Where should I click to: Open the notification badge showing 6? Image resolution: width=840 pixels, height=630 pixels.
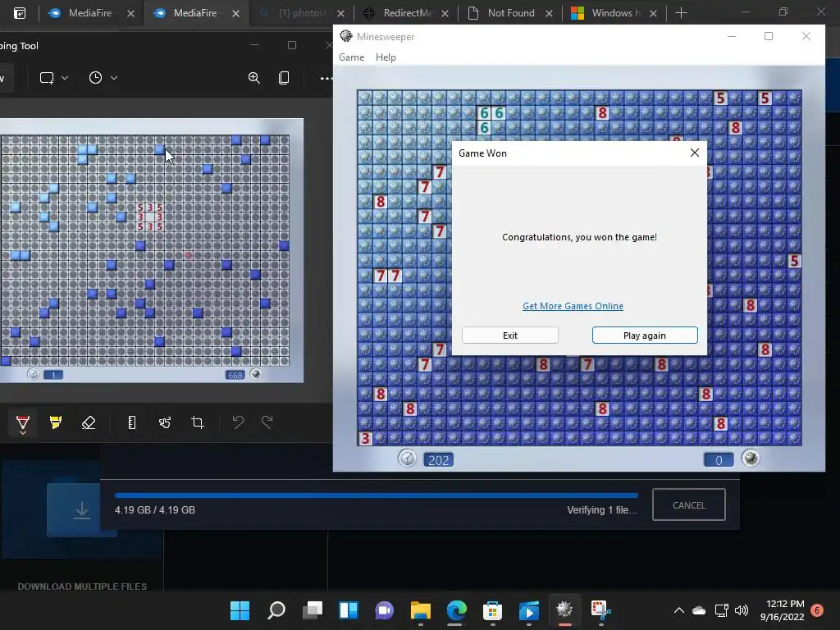[x=817, y=610]
